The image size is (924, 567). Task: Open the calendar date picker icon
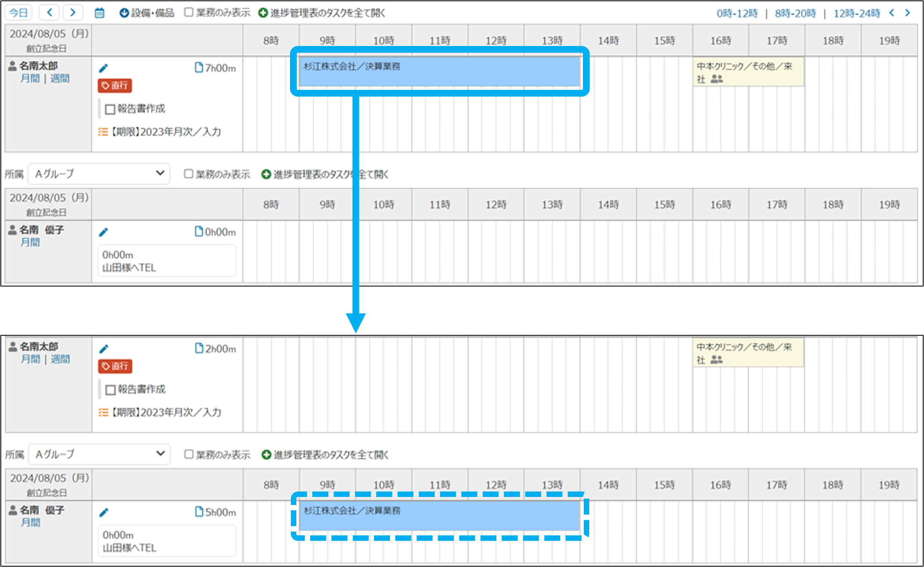(99, 13)
